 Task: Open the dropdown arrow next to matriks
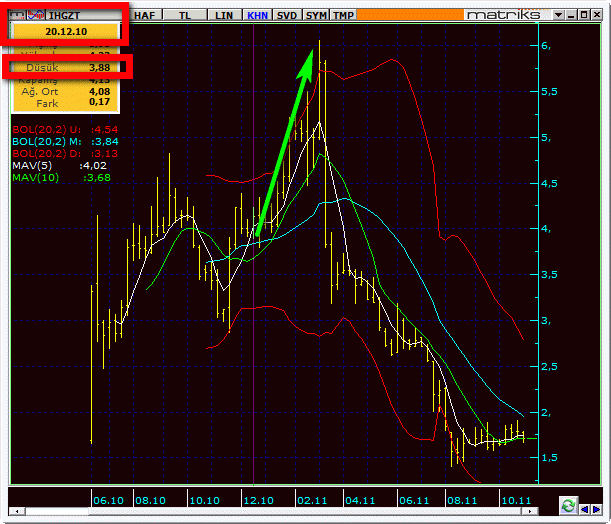coord(558,15)
